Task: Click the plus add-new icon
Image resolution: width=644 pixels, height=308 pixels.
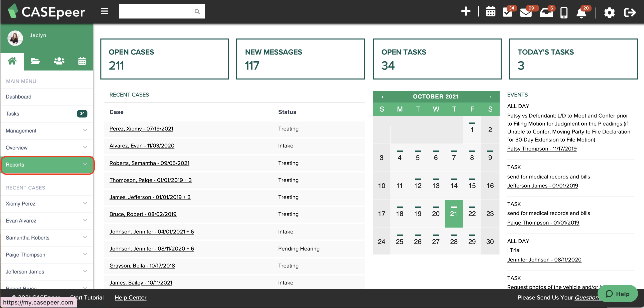Action: tap(465, 11)
